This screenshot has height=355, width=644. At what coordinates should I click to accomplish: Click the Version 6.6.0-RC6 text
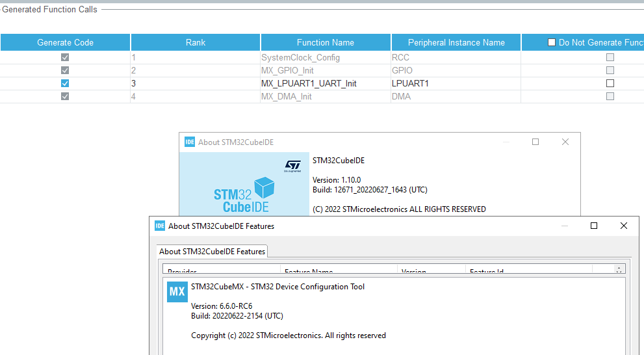222,306
